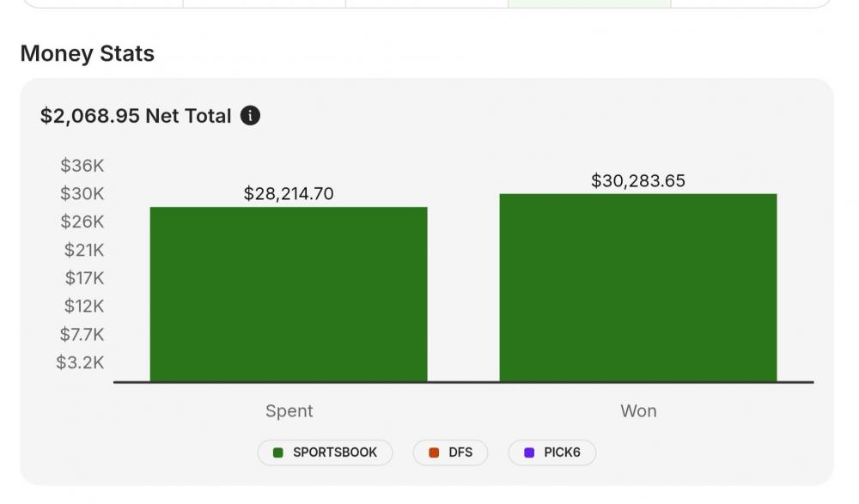Viewport: 859px width, 504px height.
Task: Click the $2,068.95 Net Total text
Action: click(x=136, y=116)
